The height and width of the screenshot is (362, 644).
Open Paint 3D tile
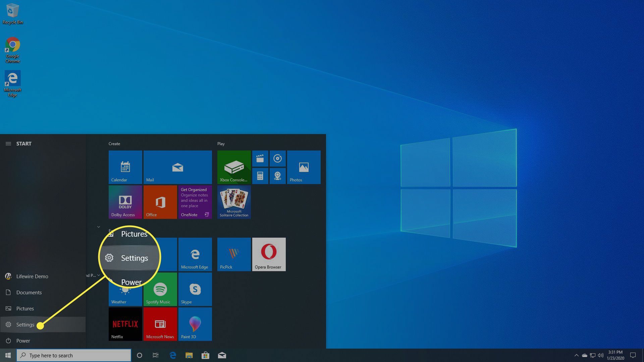click(194, 324)
